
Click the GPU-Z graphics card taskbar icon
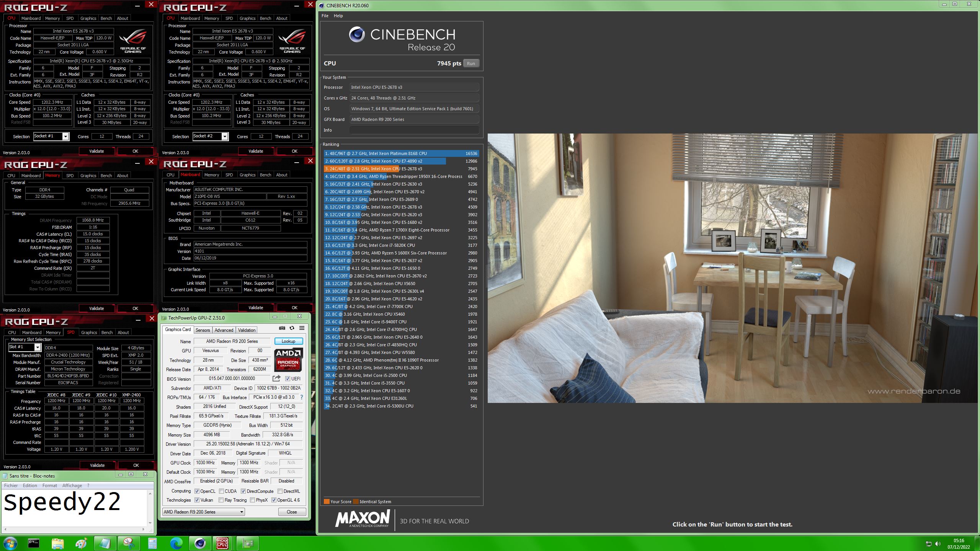click(x=247, y=543)
